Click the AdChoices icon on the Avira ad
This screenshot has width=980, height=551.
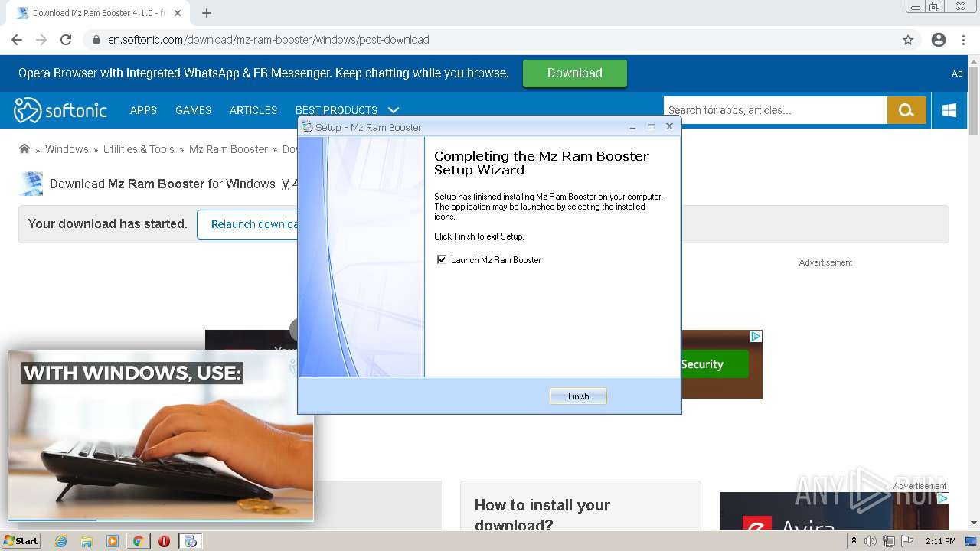tap(943, 498)
